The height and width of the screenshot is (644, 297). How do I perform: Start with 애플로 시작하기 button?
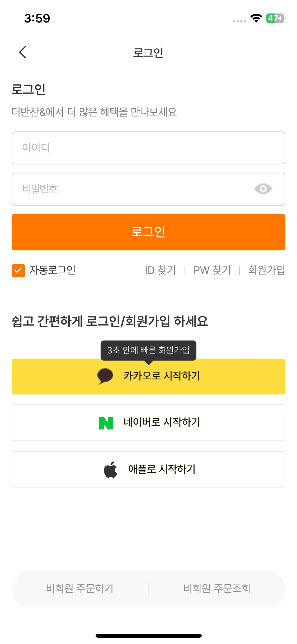[148, 470]
